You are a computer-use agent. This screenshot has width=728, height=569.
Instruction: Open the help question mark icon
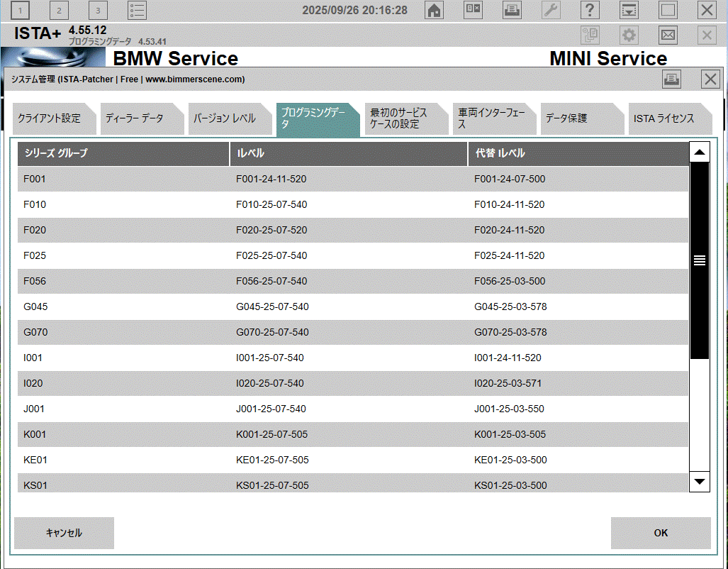coord(590,10)
